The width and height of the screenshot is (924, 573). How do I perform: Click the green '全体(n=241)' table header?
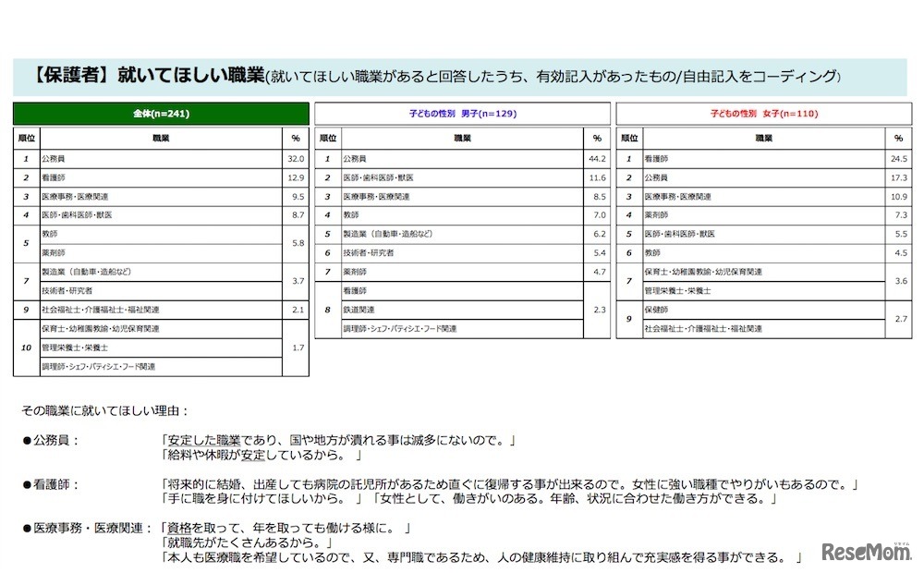pyautogui.click(x=161, y=114)
